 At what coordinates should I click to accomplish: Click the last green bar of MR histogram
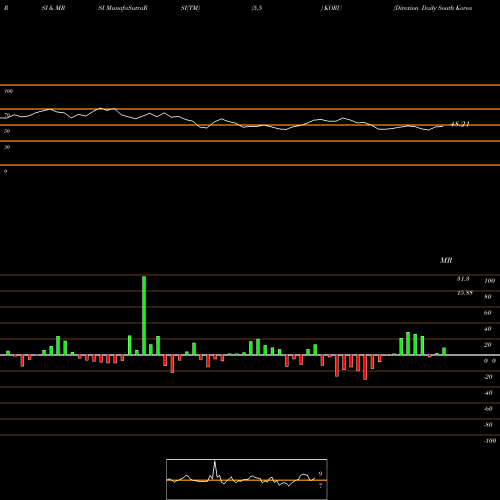pyautogui.click(x=444, y=351)
